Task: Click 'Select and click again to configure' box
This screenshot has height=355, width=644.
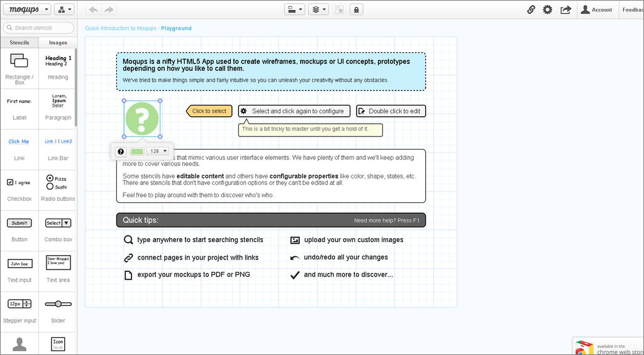Action: click(294, 111)
